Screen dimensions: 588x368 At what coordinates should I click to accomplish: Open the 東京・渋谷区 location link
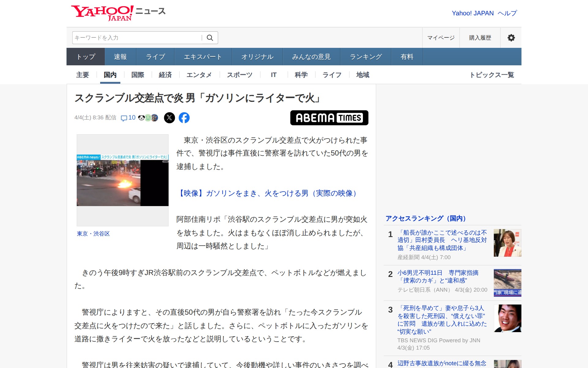point(94,234)
